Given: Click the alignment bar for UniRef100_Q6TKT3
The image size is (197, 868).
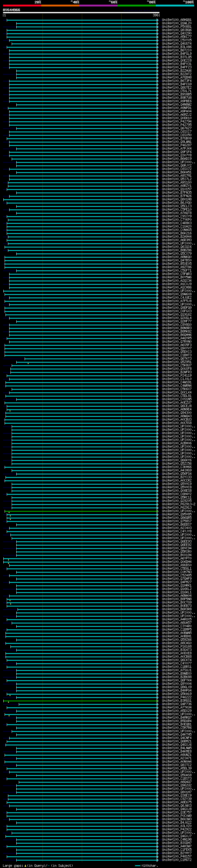Looking at the screenshot, I should (91, 358).
